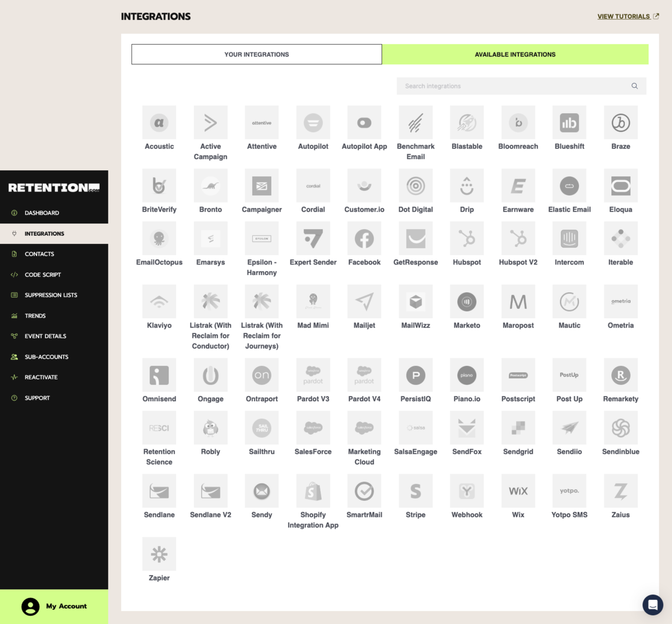Viewport: 672px width, 624px height.
Task: Select the Zapier integration icon
Action: (x=159, y=554)
